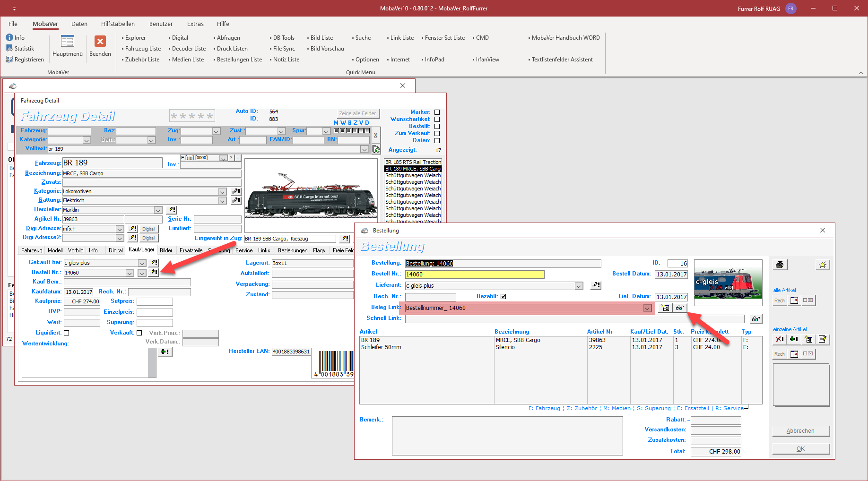Switch to the Digital tab in Fahrzeug Detail
Image resolution: width=868 pixels, height=481 pixels.
click(x=115, y=250)
